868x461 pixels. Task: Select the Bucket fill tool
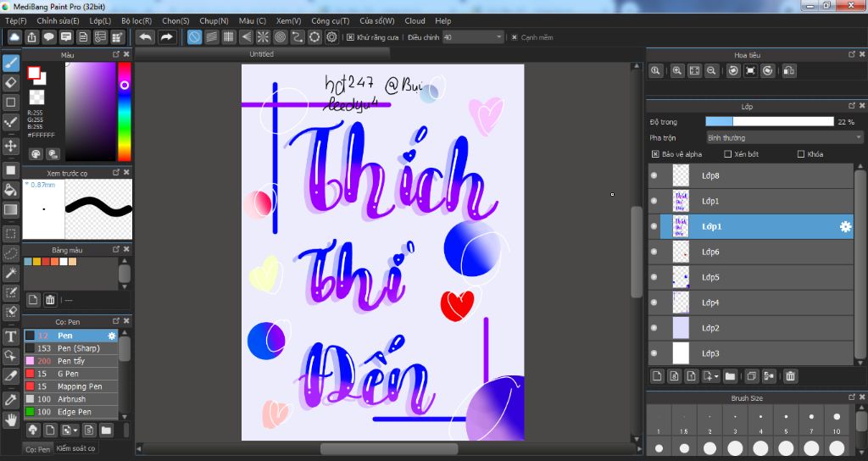pyautogui.click(x=10, y=190)
